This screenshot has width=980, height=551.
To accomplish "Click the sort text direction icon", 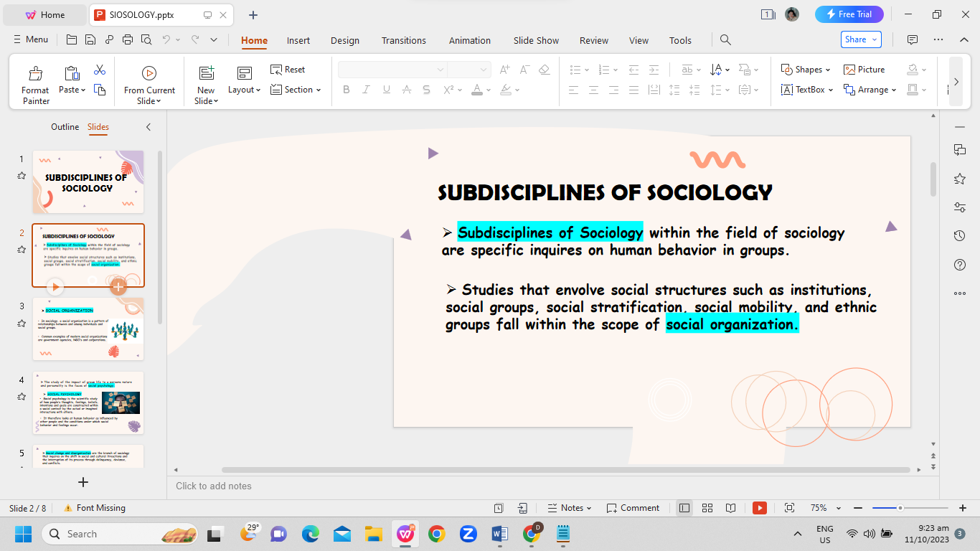I will (716, 70).
